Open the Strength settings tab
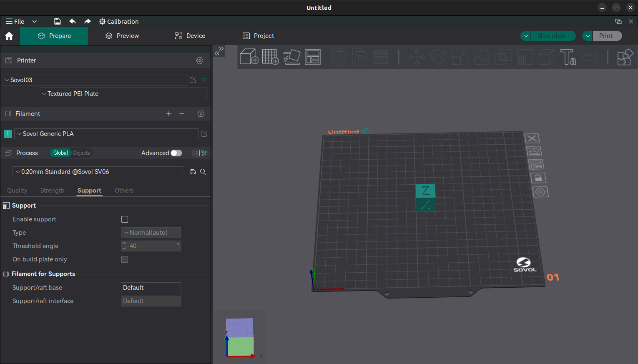 click(52, 191)
